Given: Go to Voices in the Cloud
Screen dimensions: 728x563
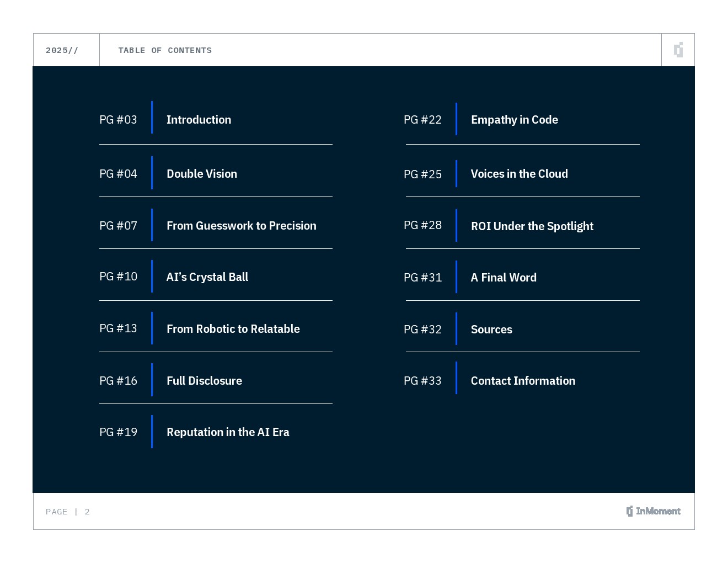Looking at the screenshot, I should click(519, 174).
